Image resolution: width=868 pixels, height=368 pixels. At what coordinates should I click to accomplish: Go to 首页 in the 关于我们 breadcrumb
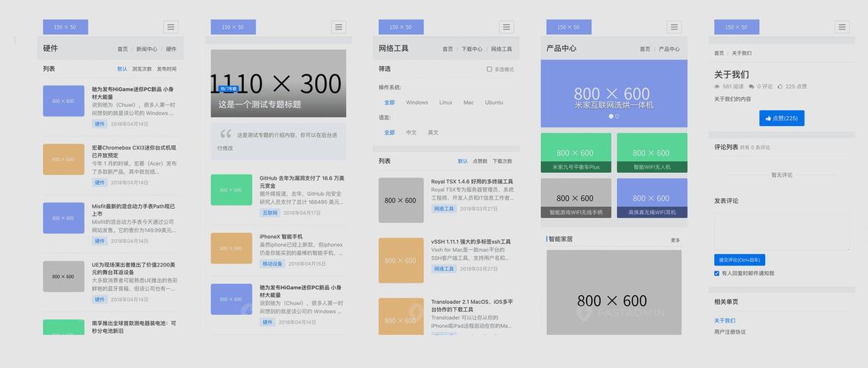pyautogui.click(x=719, y=54)
